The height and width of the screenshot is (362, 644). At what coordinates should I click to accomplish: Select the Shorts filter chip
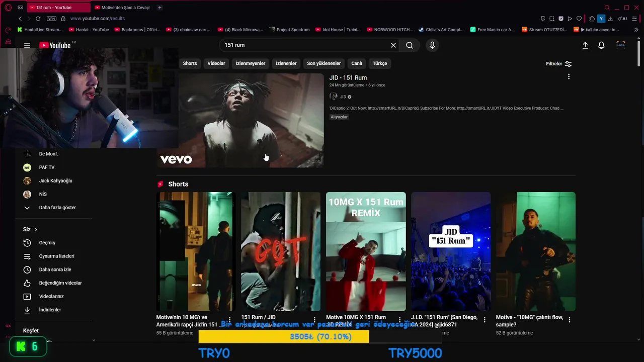click(x=190, y=63)
